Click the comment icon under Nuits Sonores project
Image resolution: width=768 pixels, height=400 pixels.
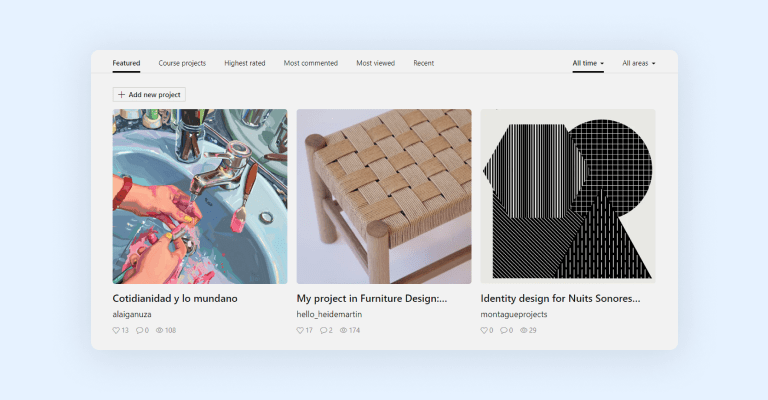point(504,330)
